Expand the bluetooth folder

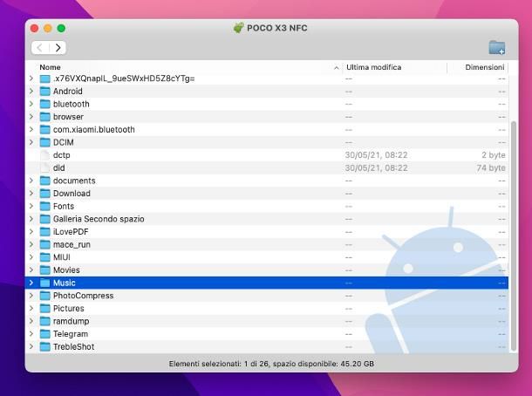(31, 104)
